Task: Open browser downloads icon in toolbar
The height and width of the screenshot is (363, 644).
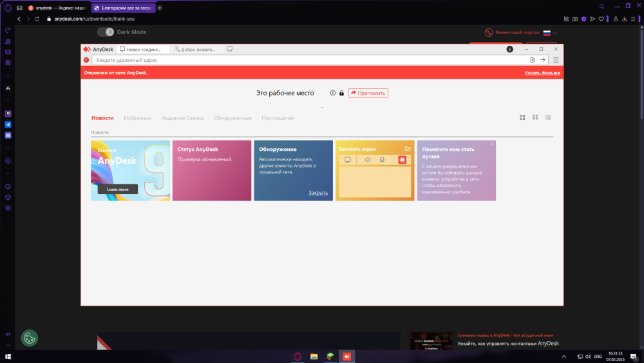Action: (624, 19)
